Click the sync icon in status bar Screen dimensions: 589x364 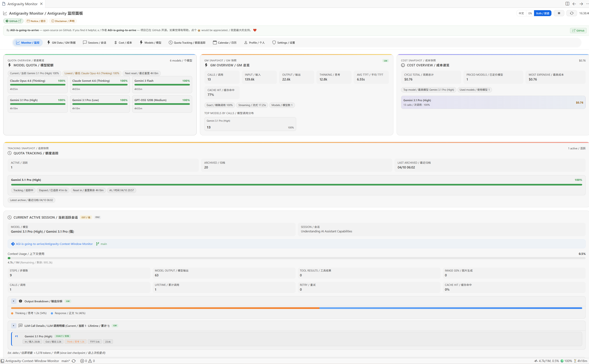pos(74,361)
